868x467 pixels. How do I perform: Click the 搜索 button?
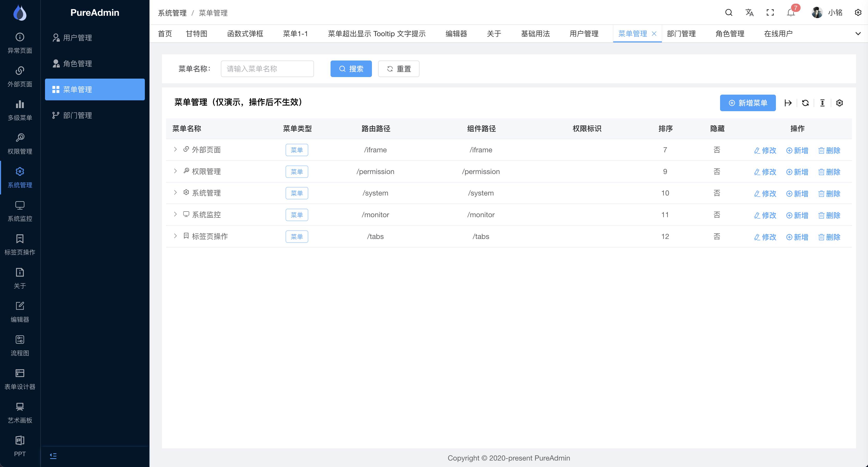[x=351, y=69]
